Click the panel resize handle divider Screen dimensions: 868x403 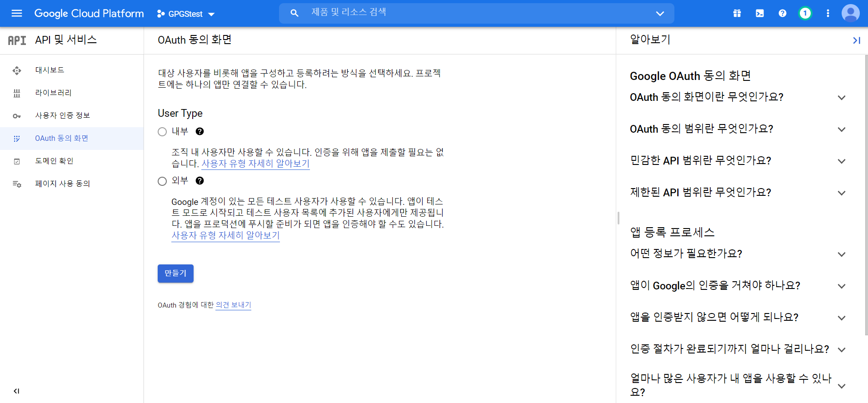(x=619, y=218)
